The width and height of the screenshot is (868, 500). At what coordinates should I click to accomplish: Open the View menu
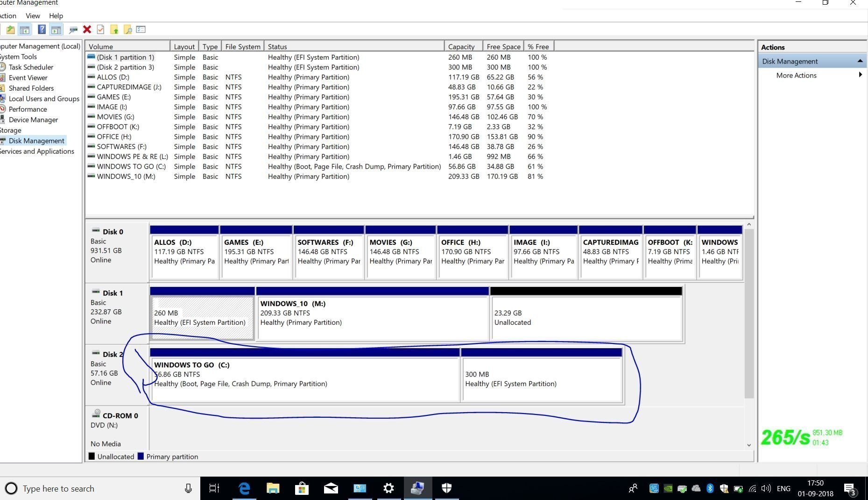point(33,15)
